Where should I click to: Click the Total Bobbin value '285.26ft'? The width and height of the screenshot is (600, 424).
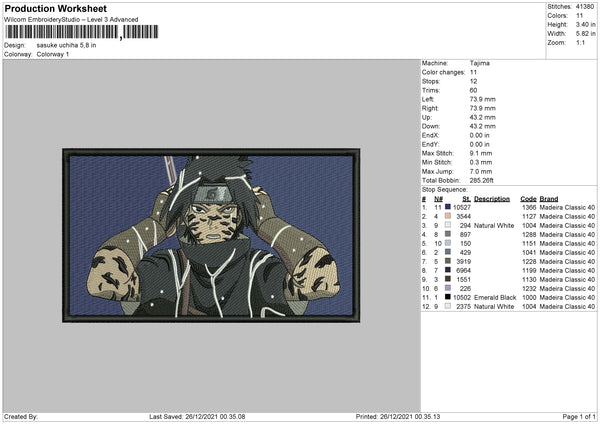(x=481, y=180)
